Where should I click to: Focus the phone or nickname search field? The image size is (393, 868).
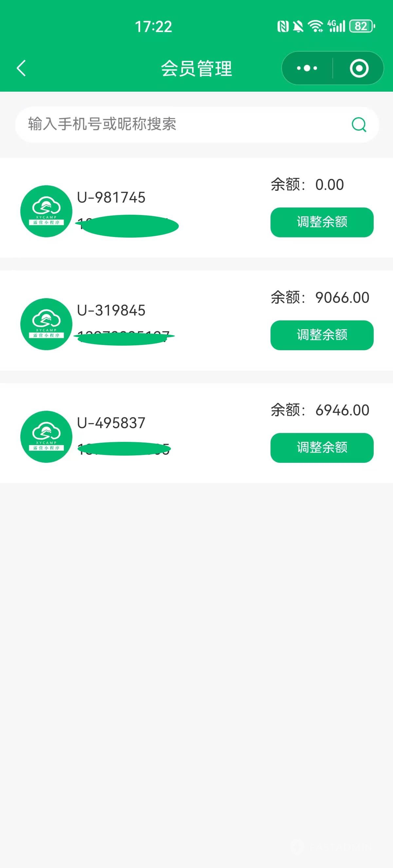click(197, 124)
